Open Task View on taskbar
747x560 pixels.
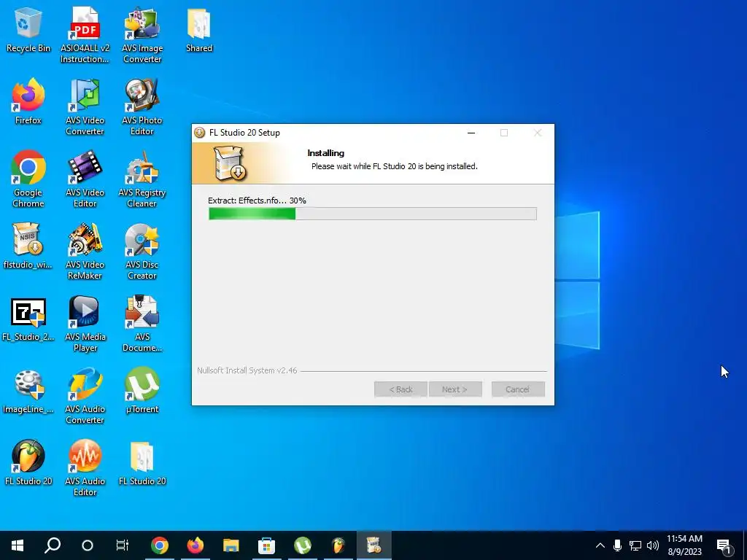(x=123, y=545)
